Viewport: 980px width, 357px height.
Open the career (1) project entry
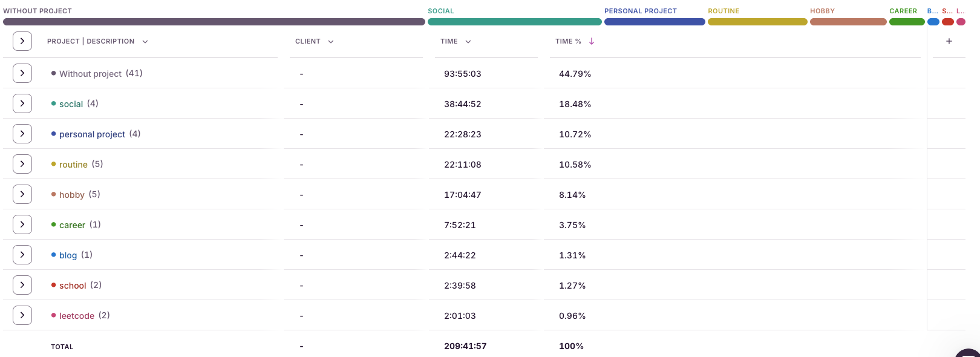click(76, 224)
